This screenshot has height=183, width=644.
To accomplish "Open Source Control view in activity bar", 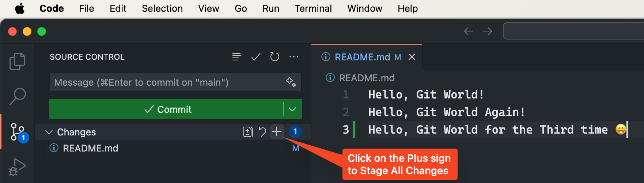I will click(x=18, y=132).
